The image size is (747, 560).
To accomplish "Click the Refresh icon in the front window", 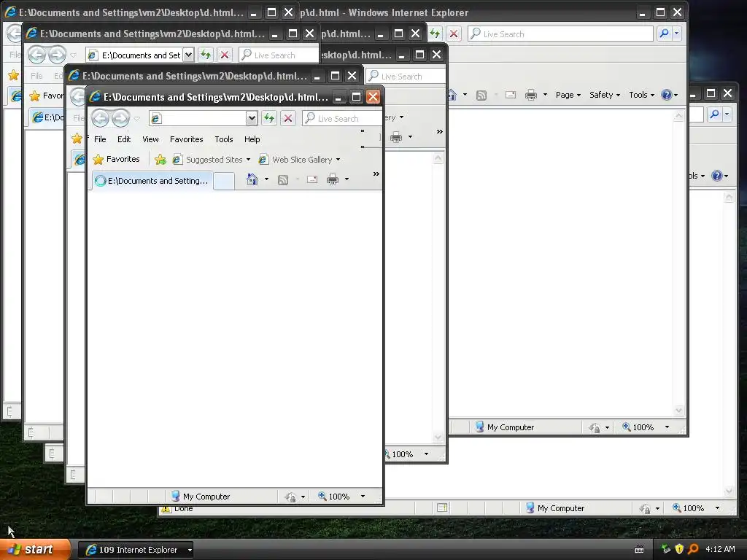I will 269,118.
